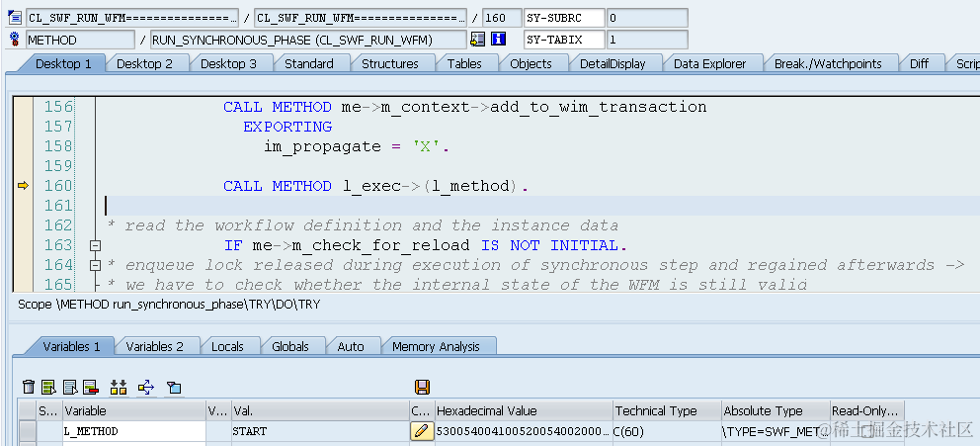Click the empty highlighted line 161 in editor
This screenshot has height=446, width=980.
tap(540, 206)
